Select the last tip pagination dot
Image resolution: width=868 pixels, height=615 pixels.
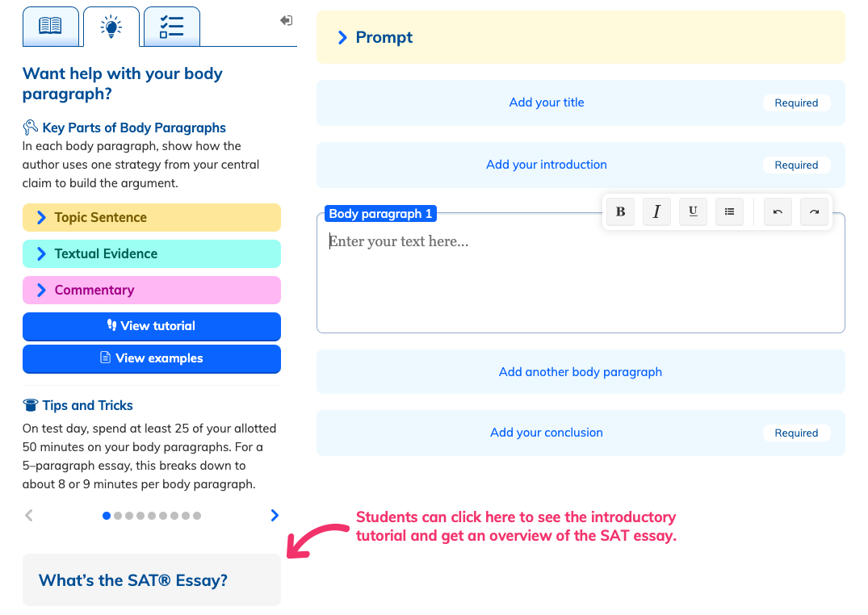[x=197, y=516]
